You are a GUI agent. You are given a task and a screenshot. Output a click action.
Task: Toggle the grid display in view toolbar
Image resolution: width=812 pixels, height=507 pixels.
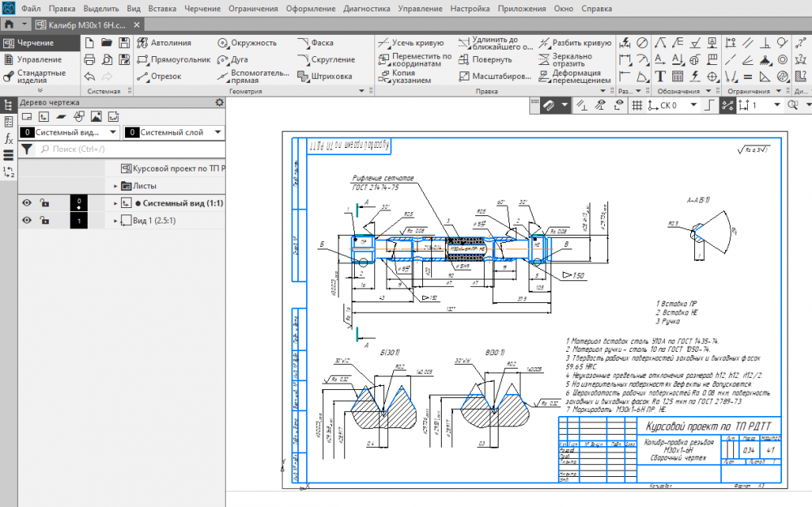637,106
